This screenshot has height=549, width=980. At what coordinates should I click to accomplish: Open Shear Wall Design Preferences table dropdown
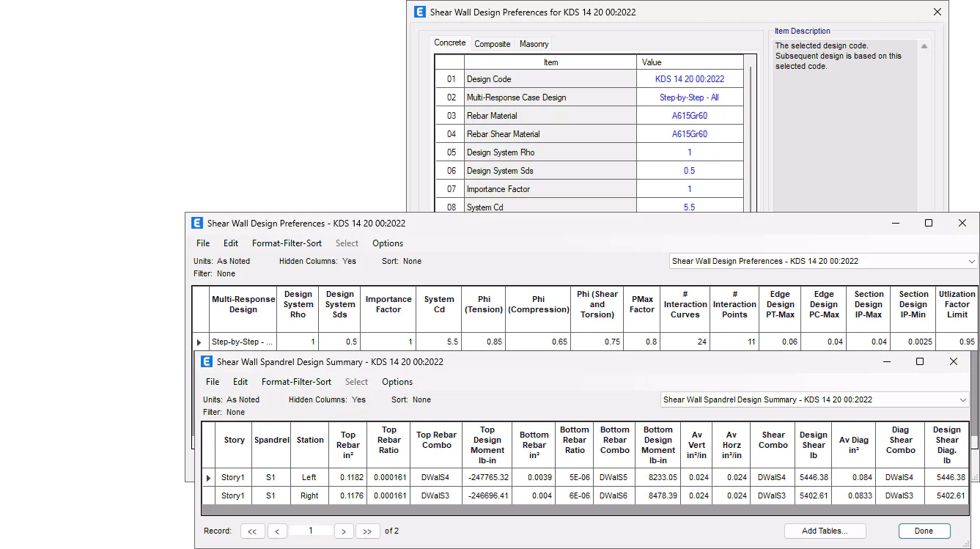click(x=971, y=262)
